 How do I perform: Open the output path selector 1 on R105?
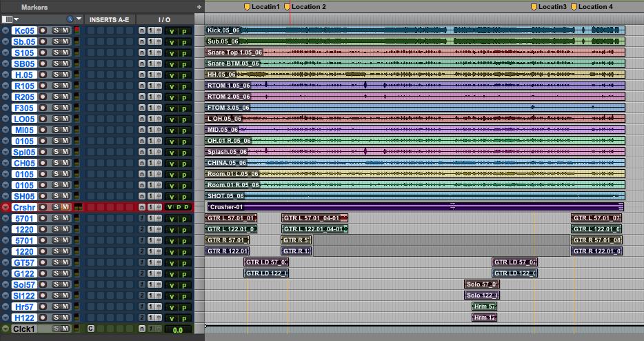tap(151, 86)
